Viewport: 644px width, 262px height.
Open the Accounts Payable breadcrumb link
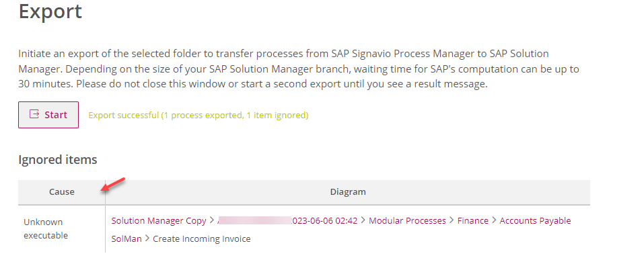(535, 220)
